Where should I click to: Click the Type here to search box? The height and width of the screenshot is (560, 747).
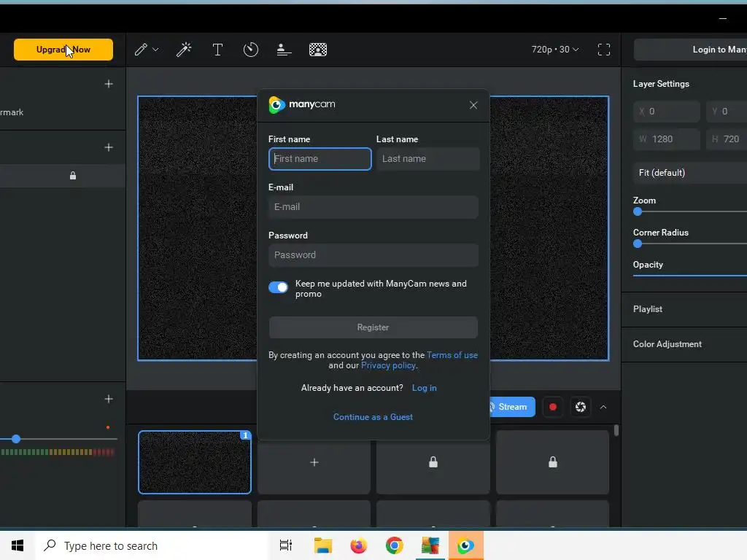coord(152,545)
